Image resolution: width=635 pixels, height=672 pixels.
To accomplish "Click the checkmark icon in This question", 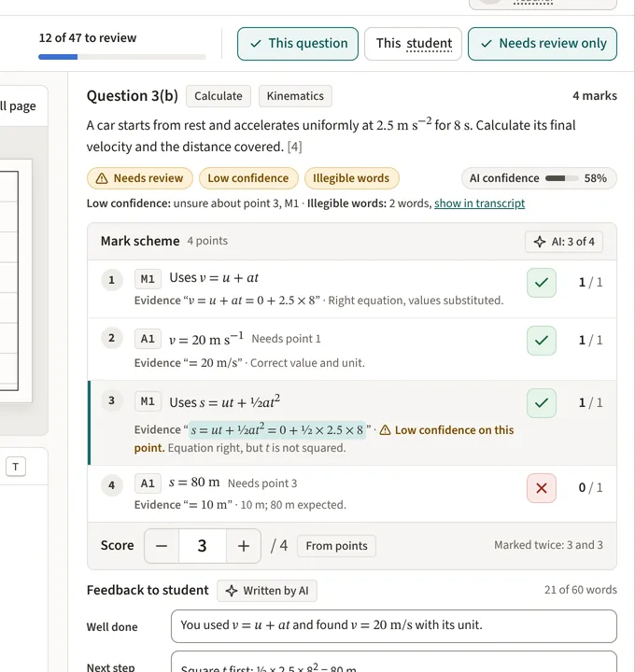I will [256, 44].
